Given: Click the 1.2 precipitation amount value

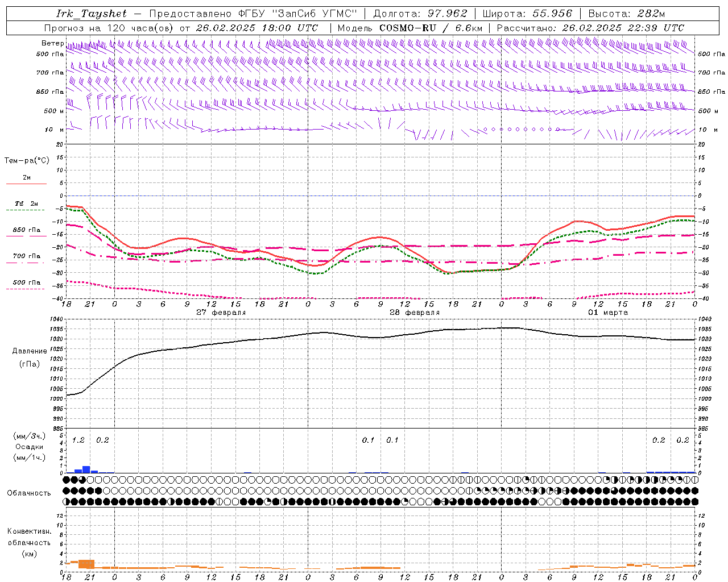Looking at the screenshot, I should pos(78,440).
